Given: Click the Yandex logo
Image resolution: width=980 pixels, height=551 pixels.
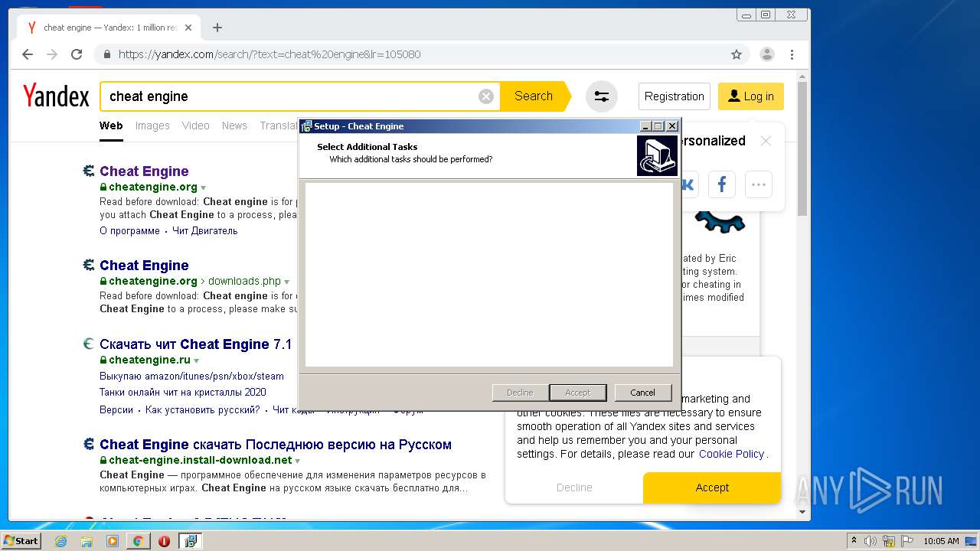Looking at the screenshot, I should click(x=56, y=96).
